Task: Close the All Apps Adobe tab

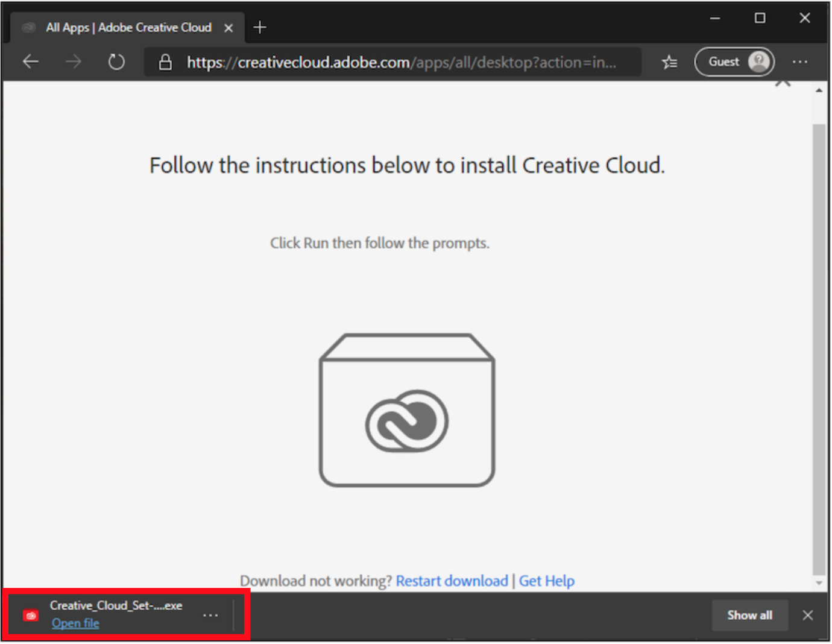Action: pos(228,28)
